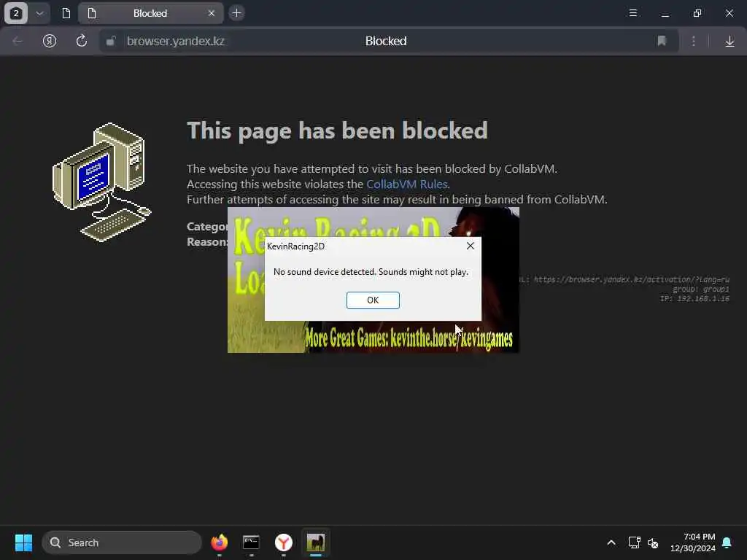747x560 pixels.
Task: Expand the tab groups dropdown chevron
Action: pyautogui.click(x=39, y=13)
